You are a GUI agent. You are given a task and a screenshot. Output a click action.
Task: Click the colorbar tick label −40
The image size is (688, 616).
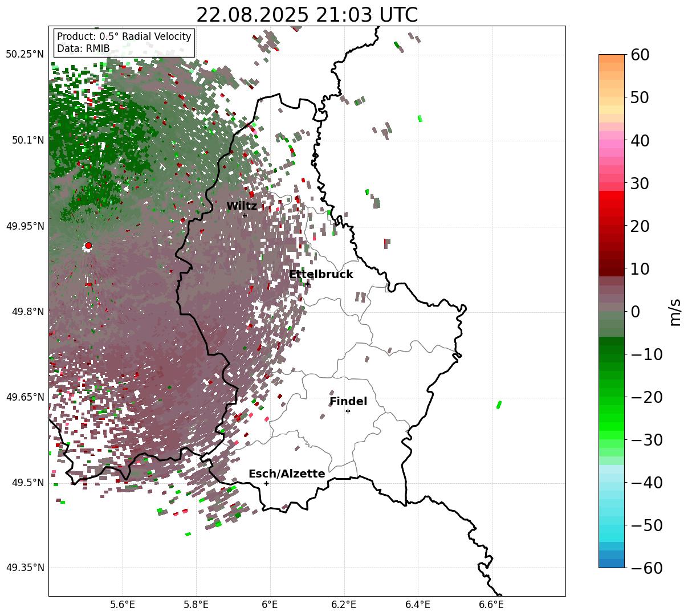pyautogui.click(x=646, y=483)
